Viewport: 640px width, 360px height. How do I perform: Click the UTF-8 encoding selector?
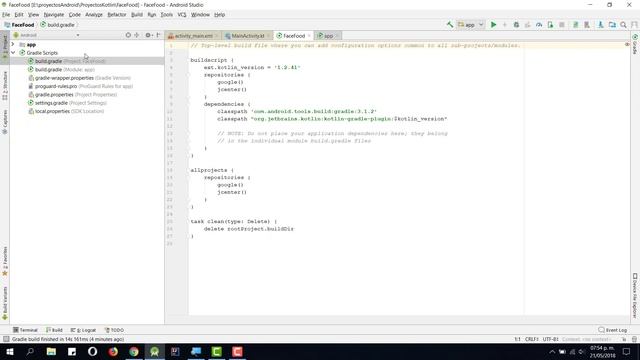pyautogui.click(x=550, y=339)
